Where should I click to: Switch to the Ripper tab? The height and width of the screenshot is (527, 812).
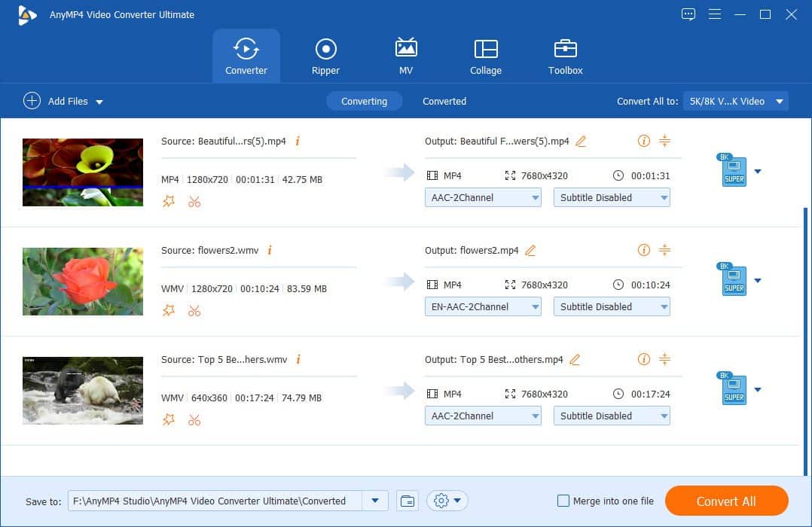click(x=325, y=56)
